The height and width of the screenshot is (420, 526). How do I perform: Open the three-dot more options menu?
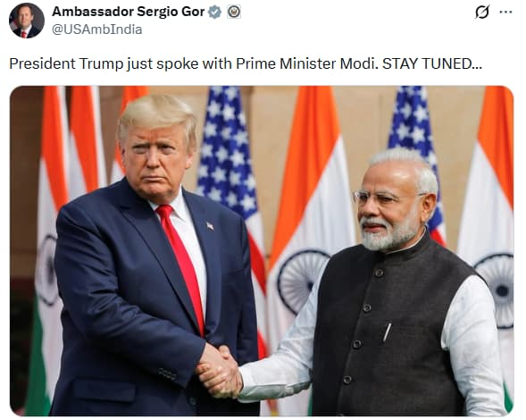[505, 13]
